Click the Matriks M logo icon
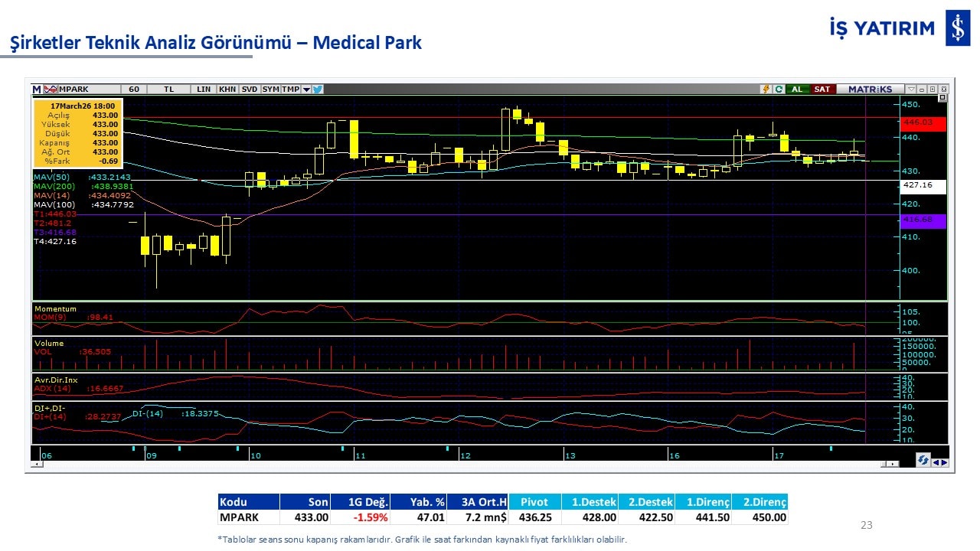The image size is (980, 551). 37,90
